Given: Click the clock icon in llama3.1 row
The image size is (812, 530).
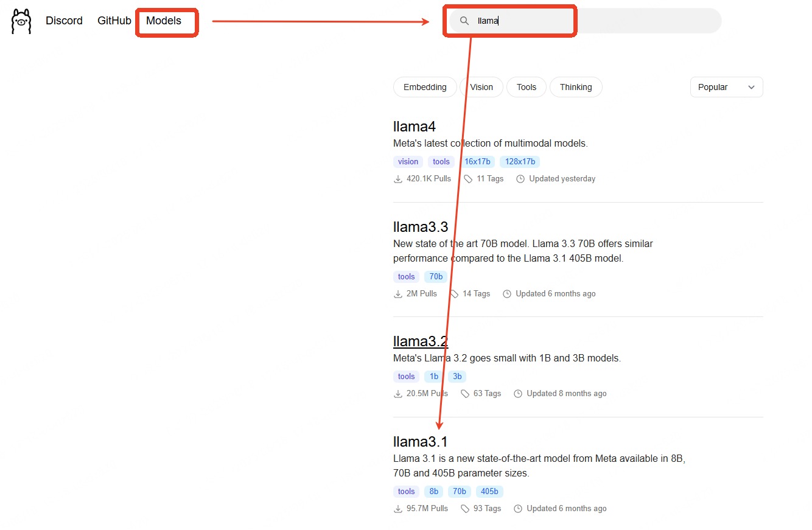Looking at the screenshot, I should [518, 509].
